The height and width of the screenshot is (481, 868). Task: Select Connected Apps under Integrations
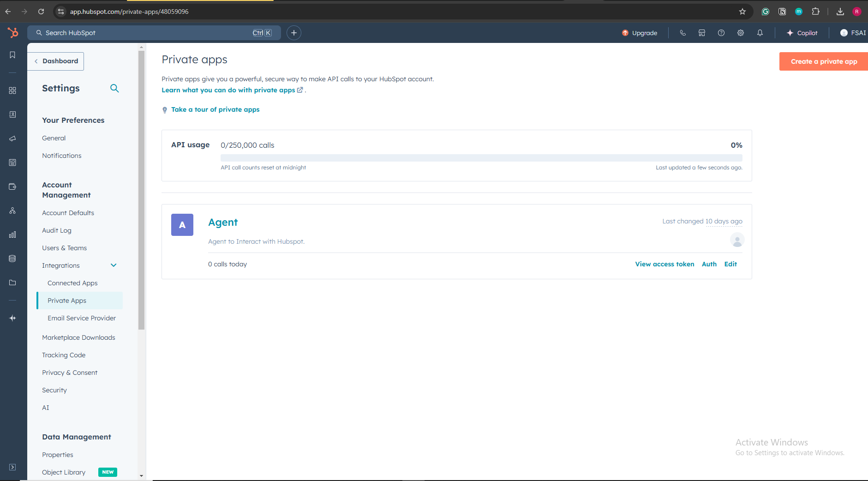click(72, 283)
